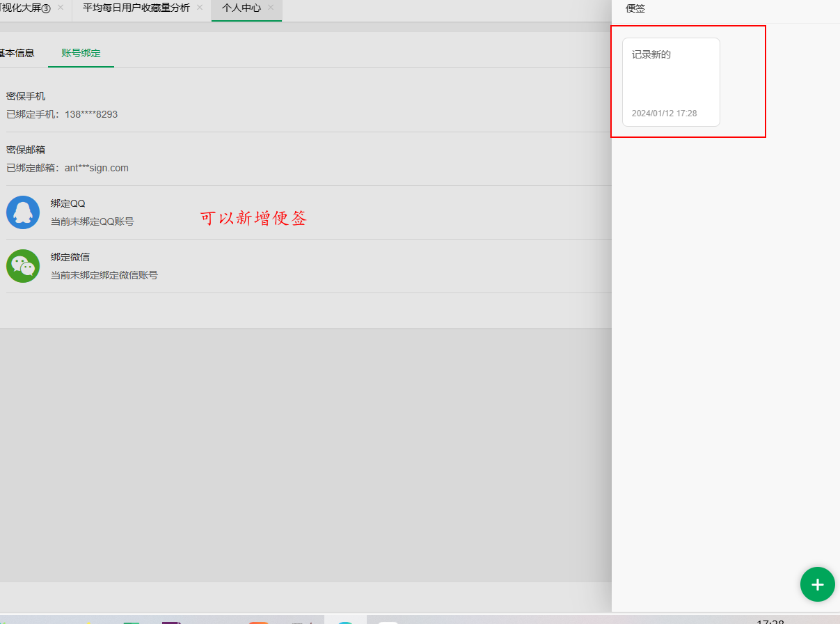Switch to the 可视化大屏③ tab

26,8
